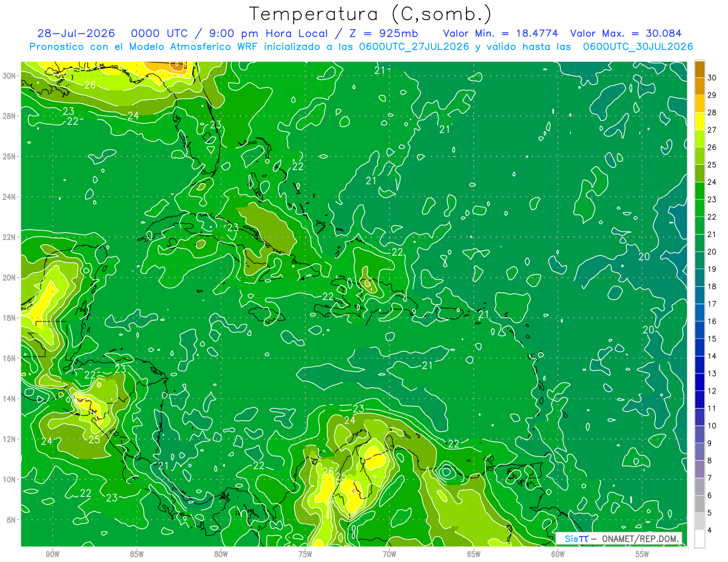
Task: Click the yellow swatch between colorbar labels 27 and 28
Action: [699, 121]
